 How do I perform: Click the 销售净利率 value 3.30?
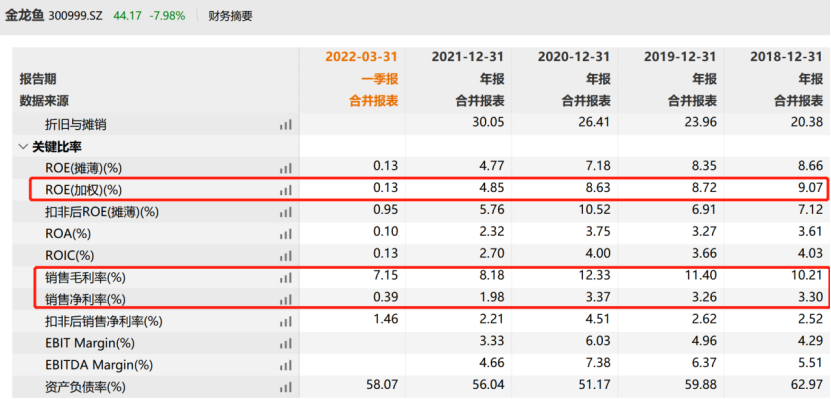coord(810,298)
